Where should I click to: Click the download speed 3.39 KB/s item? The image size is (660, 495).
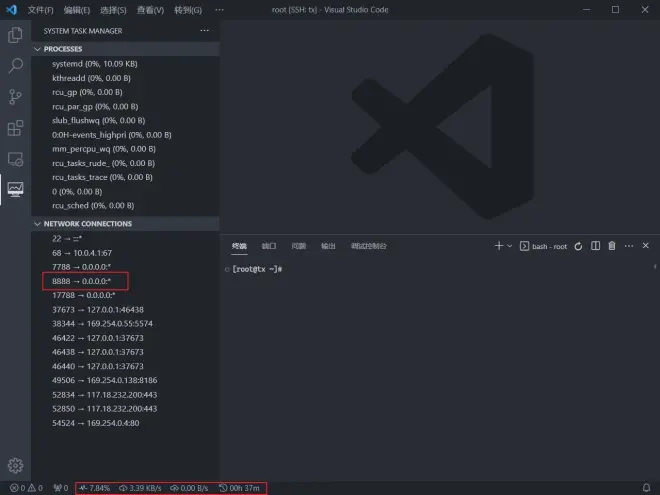click(x=140, y=488)
